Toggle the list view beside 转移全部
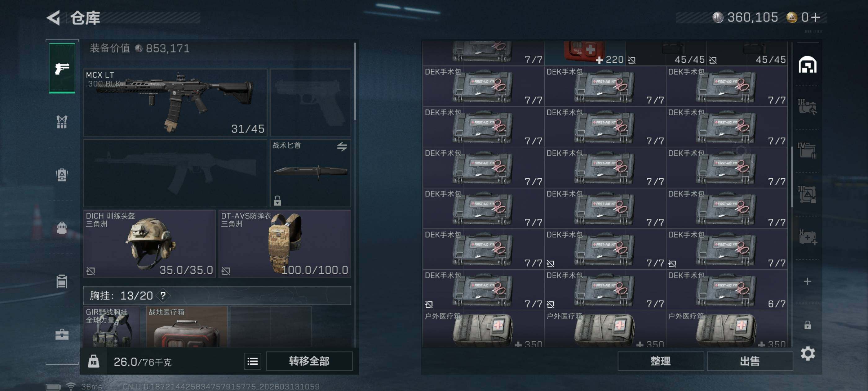This screenshot has height=391, width=868. tap(252, 362)
